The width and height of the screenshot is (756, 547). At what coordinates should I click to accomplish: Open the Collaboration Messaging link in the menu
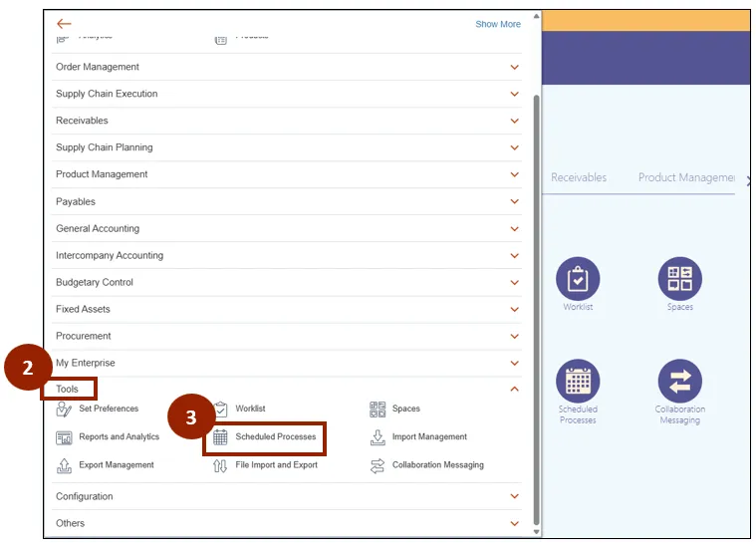[x=438, y=464]
